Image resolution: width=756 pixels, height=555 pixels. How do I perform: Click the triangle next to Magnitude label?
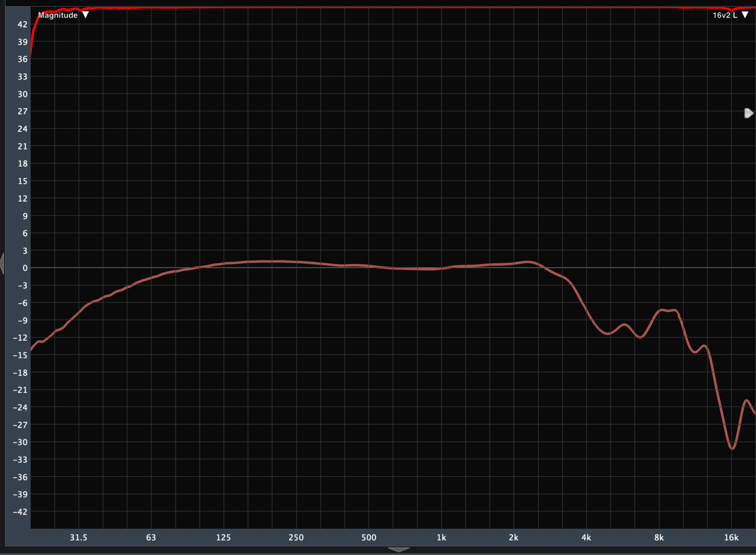point(86,15)
